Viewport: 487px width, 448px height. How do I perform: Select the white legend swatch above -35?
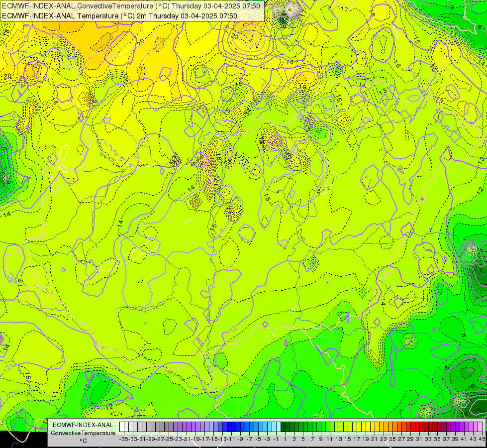(x=122, y=427)
